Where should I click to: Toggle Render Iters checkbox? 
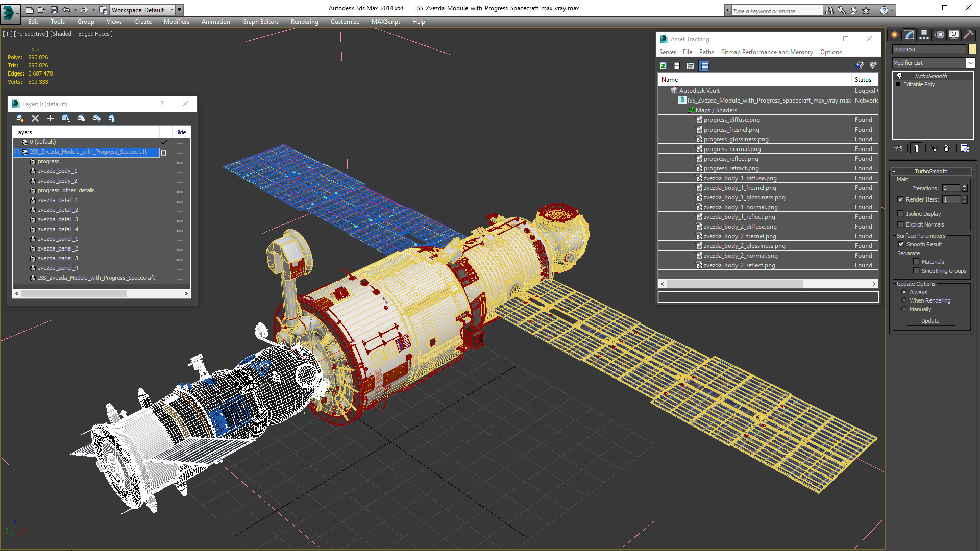click(x=900, y=199)
